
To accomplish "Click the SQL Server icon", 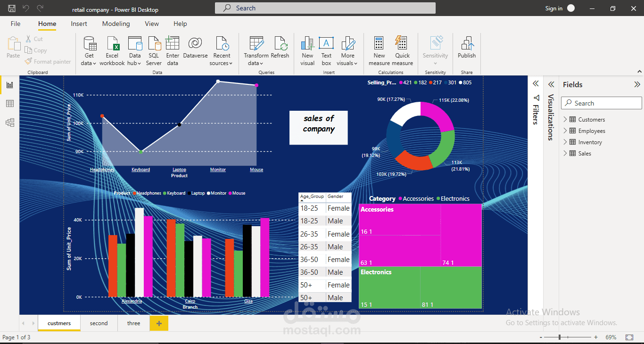I will (x=154, y=44).
